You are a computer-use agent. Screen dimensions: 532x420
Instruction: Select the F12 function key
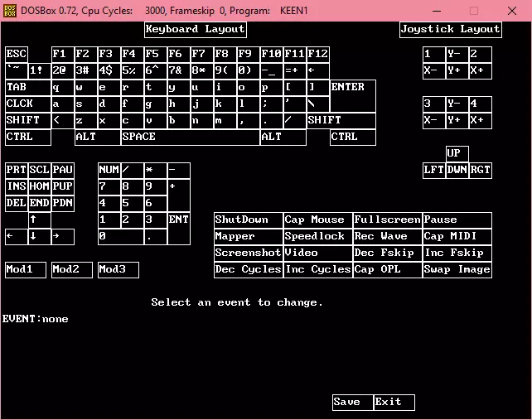[x=318, y=55]
